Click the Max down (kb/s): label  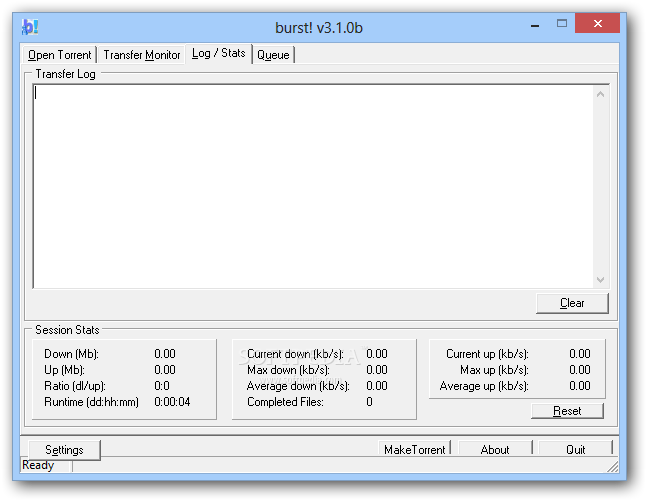coord(288,370)
